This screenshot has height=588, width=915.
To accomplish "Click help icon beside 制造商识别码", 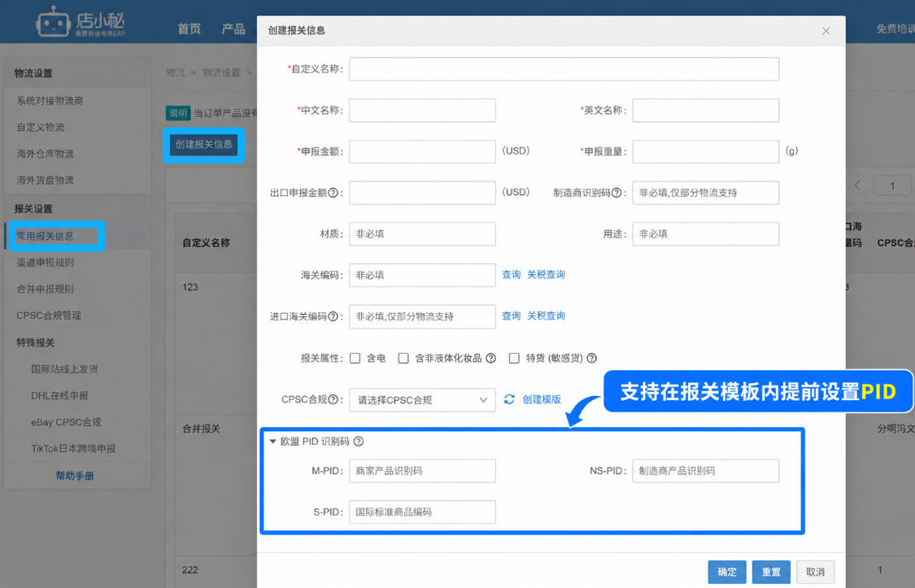I will (x=617, y=193).
